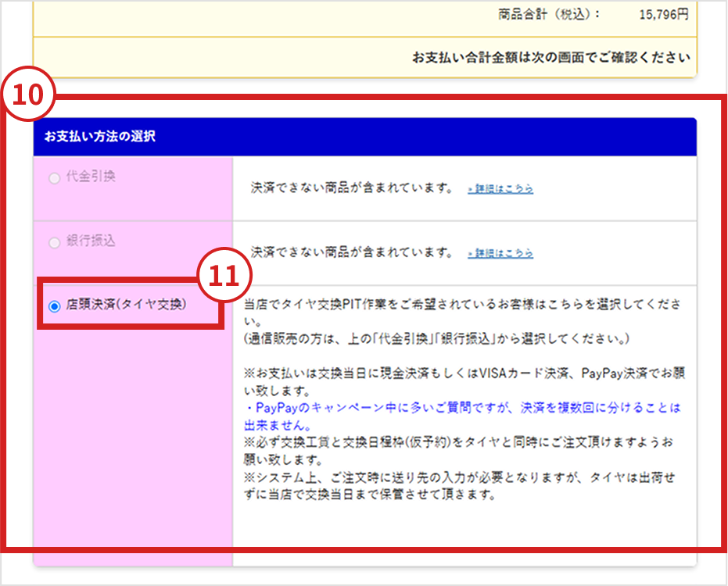728x586 pixels.
Task: Click the red circled number 11 marker
Action: [225, 279]
